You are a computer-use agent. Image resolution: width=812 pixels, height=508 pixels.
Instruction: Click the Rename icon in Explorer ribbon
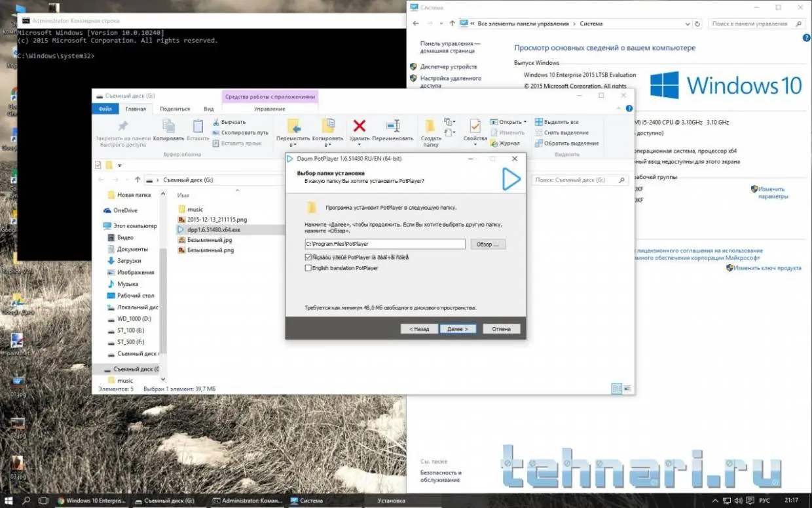tap(392, 125)
